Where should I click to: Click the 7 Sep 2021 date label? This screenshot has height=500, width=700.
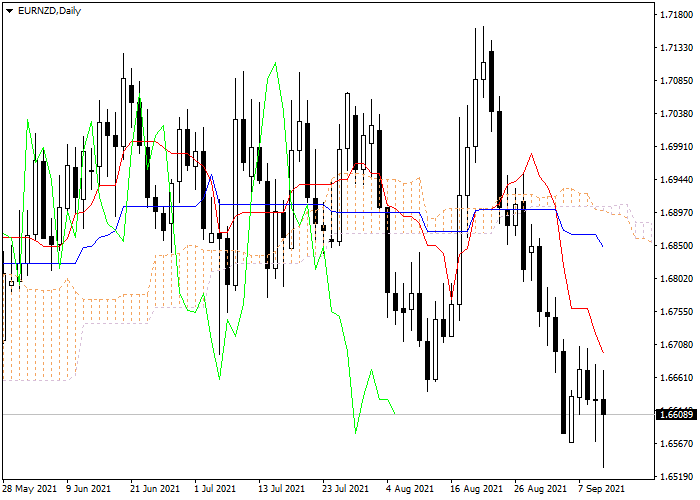coord(601,489)
